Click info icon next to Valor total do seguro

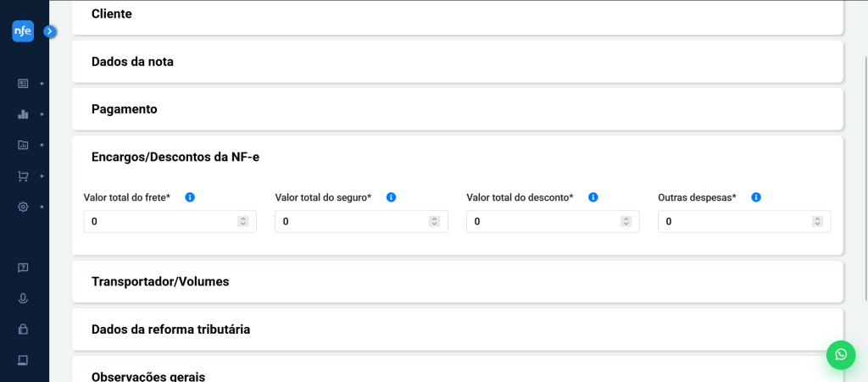click(x=391, y=197)
